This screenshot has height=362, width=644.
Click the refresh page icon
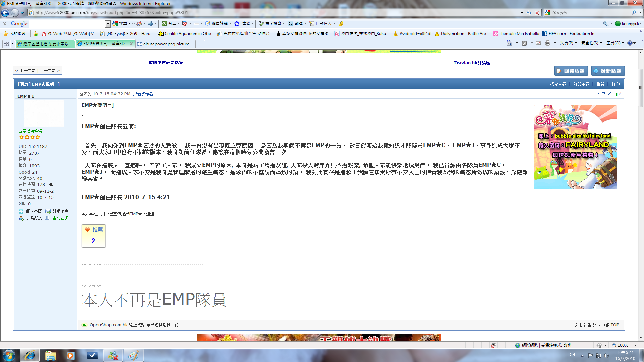point(529,13)
